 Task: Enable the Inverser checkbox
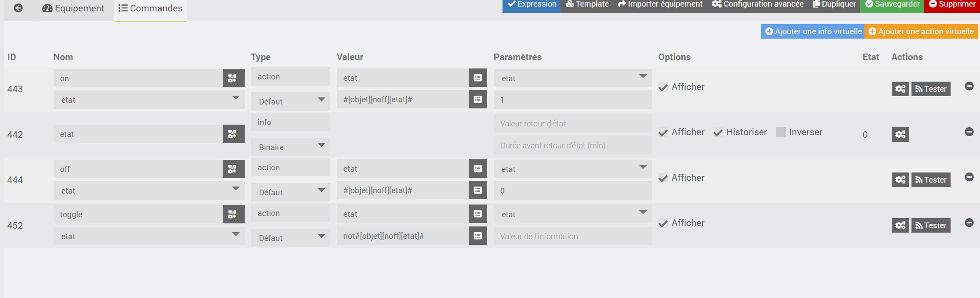pos(781,133)
